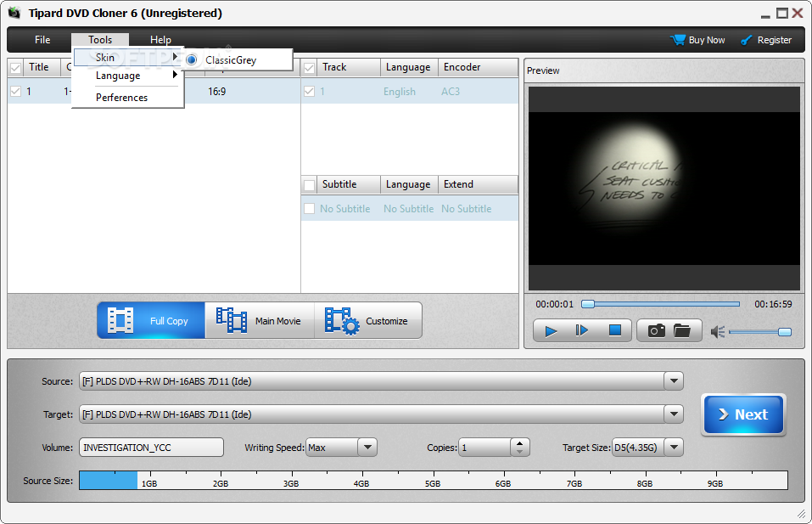The height and width of the screenshot is (524, 812).
Task: Open the snapshot folder icon
Action: tap(682, 330)
